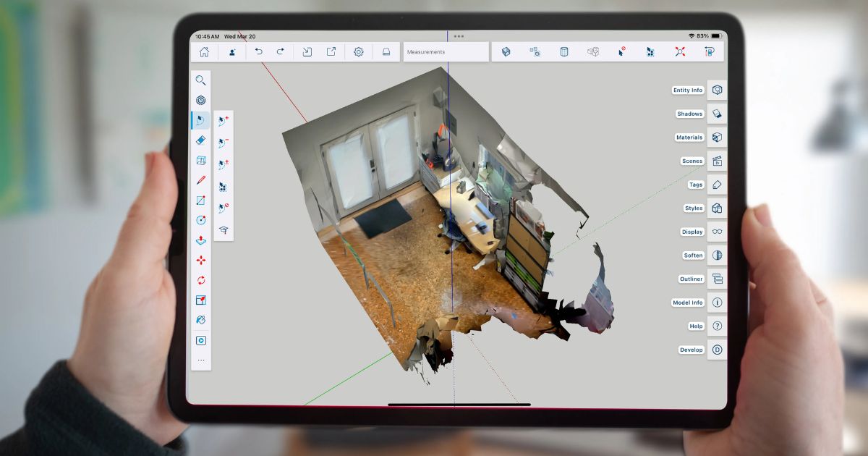Select the Push/Pull tool
The width and height of the screenshot is (868, 456).
click(201, 240)
